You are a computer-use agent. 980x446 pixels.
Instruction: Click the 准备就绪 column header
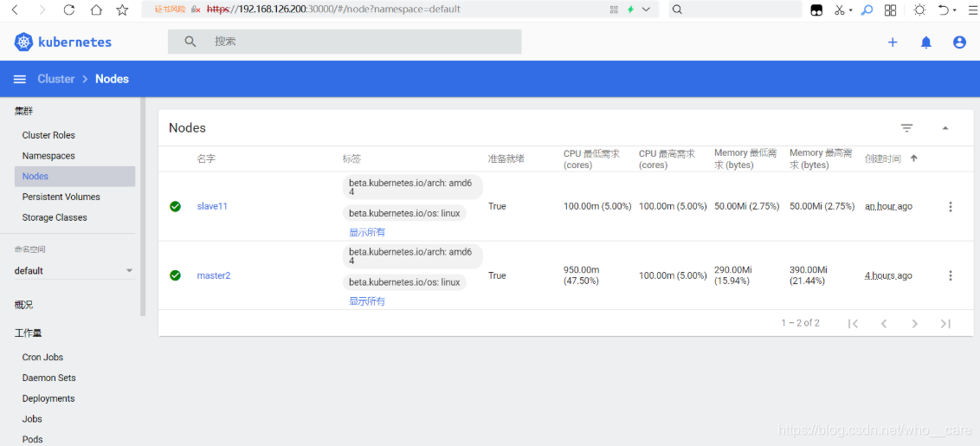pos(506,158)
